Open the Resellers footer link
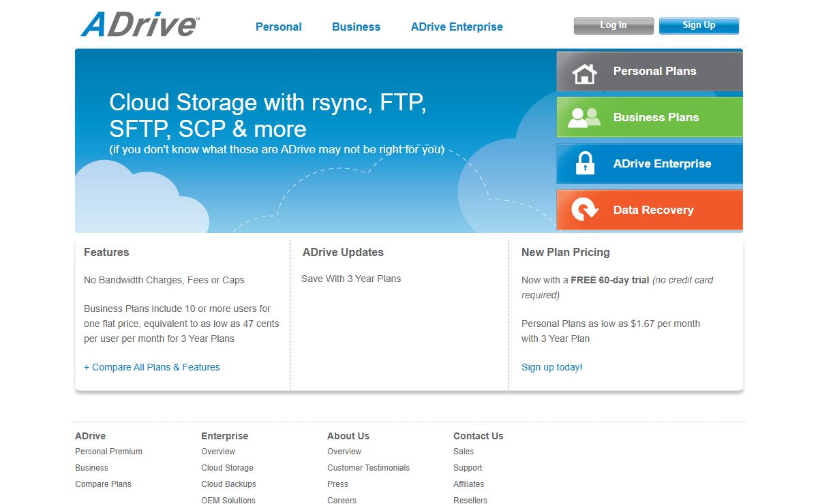818x504 pixels. [470, 500]
